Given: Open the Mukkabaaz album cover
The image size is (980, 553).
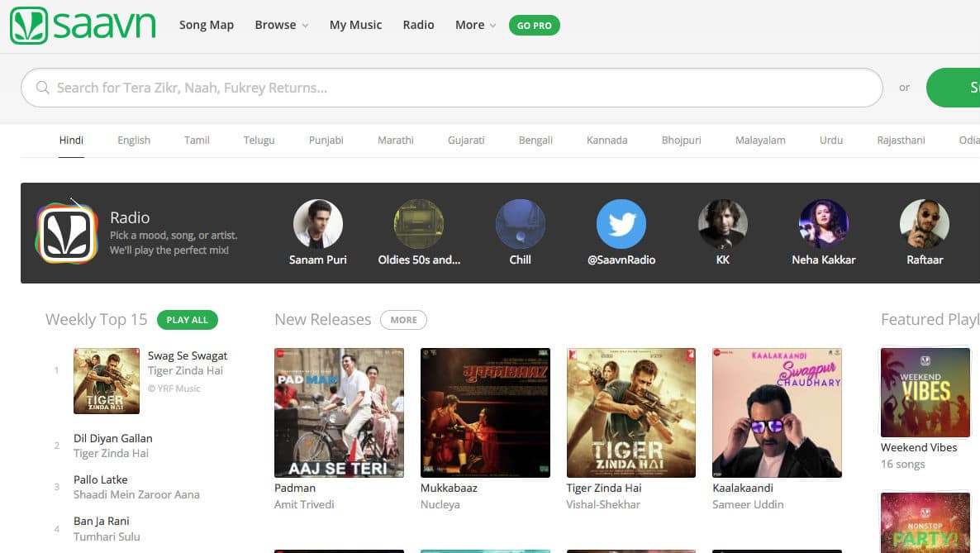Looking at the screenshot, I should pos(485,412).
